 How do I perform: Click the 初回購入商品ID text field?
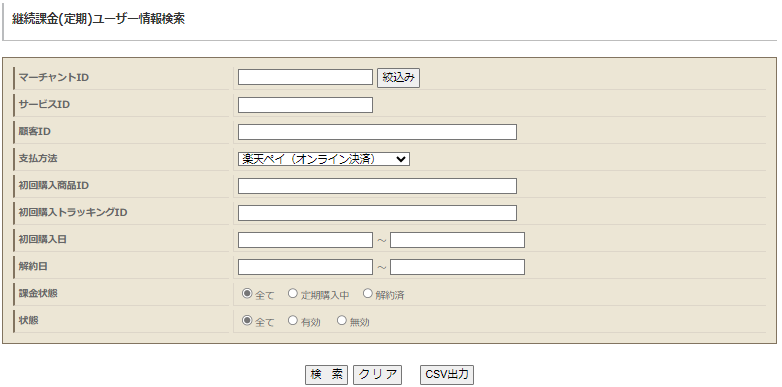click(377, 186)
